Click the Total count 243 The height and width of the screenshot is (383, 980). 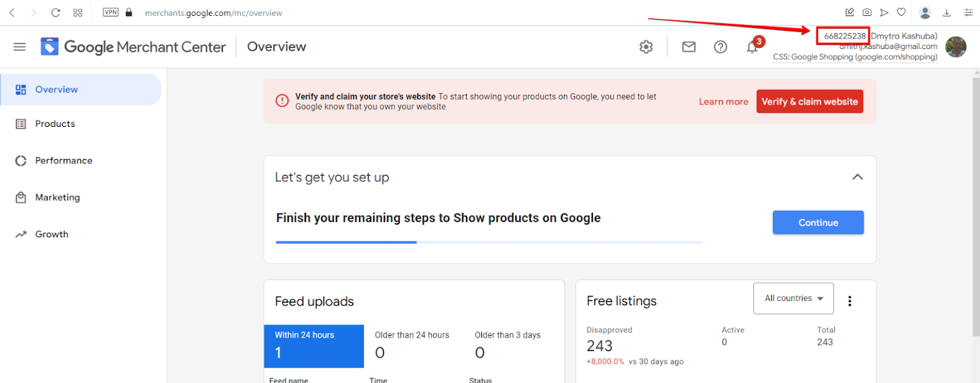click(x=825, y=342)
